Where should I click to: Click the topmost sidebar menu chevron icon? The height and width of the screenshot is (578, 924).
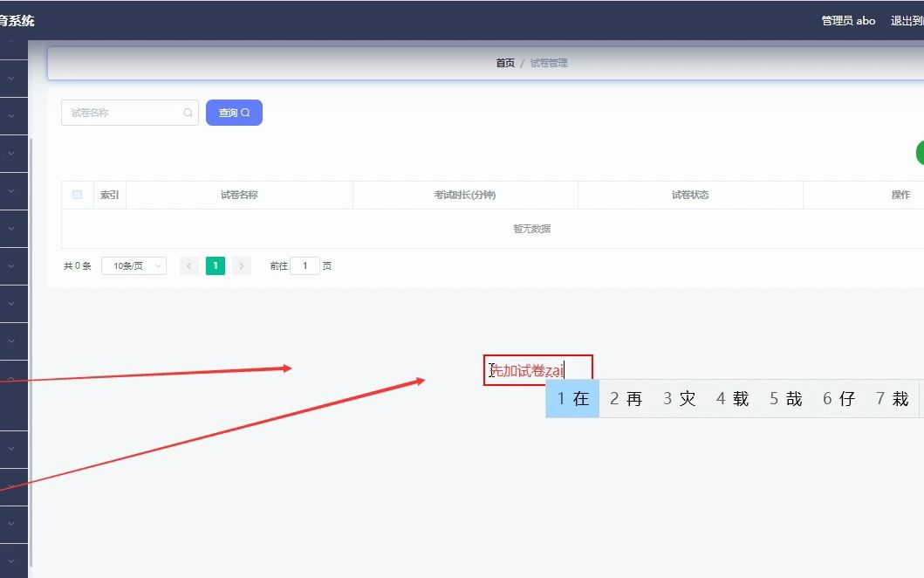coord(12,39)
